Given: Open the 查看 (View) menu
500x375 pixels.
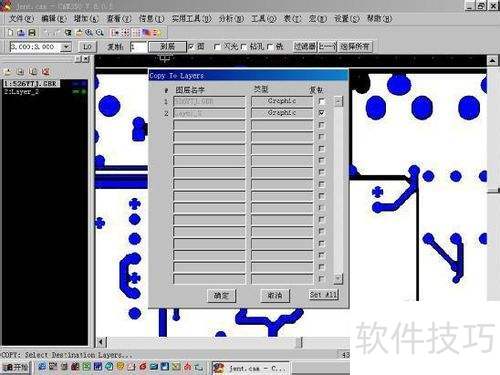Looking at the screenshot, I should 119,18.
